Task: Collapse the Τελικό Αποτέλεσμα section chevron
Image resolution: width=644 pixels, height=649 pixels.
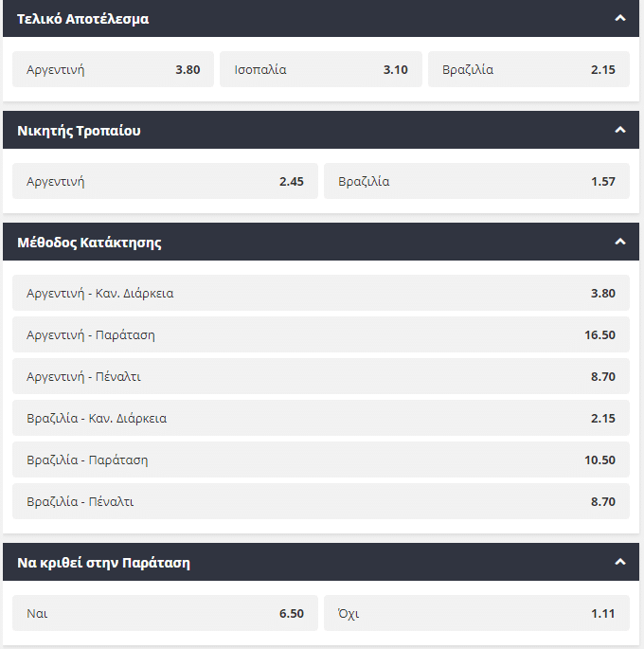Action: tap(620, 18)
